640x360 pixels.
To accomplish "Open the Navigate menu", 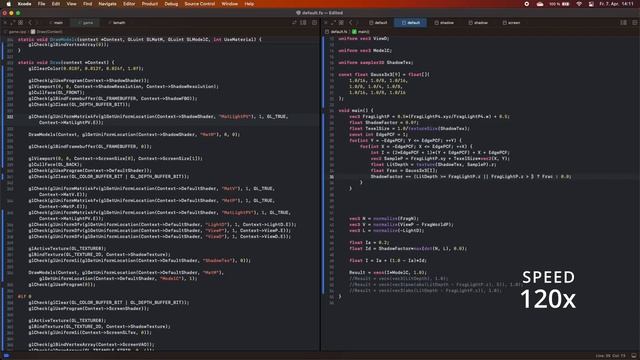I will coord(107,4).
